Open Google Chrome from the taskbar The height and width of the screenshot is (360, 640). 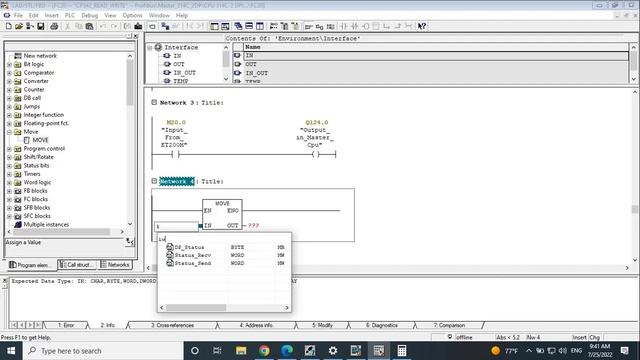click(x=264, y=351)
